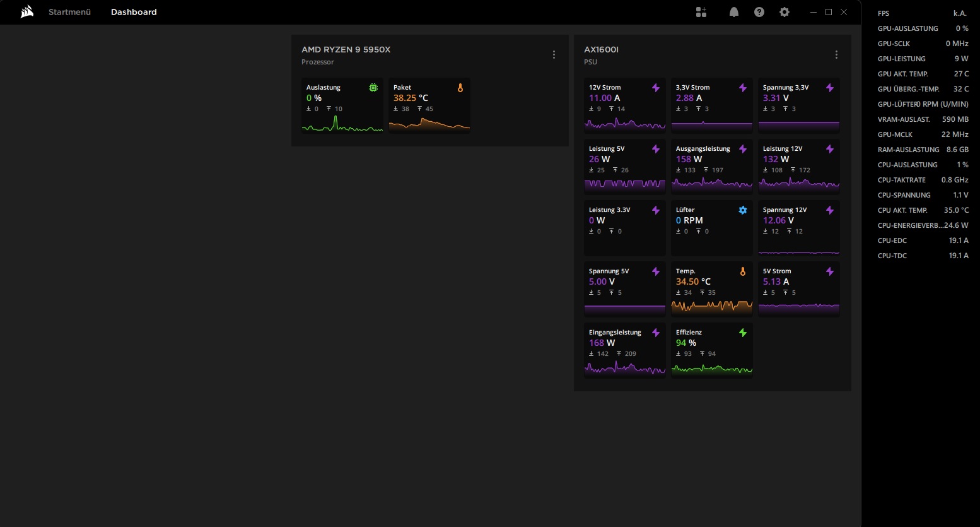Viewport: 980px width, 527px height.
Task: Click the thermometer icon on Temp. tile
Action: tap(743, 271)
